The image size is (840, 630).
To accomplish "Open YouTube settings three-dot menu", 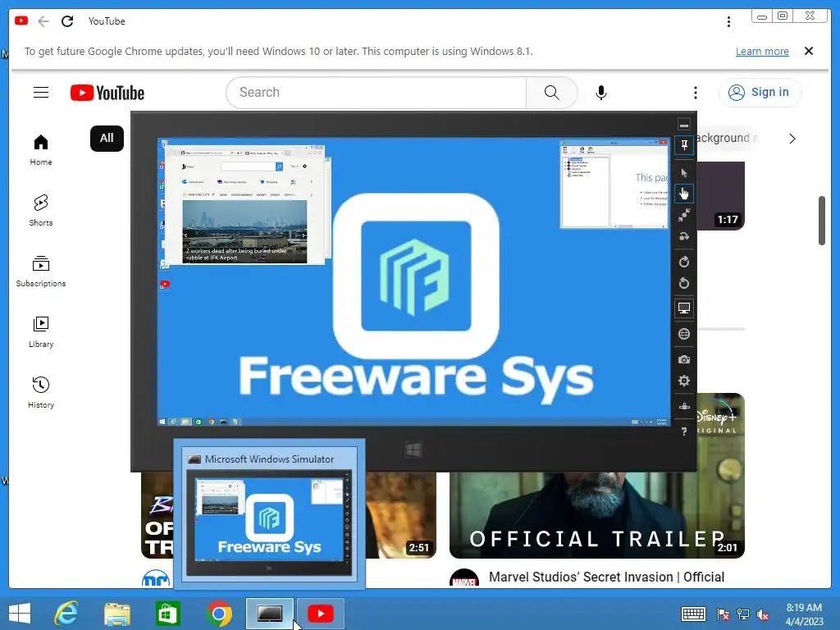I will tap(696, 93).
